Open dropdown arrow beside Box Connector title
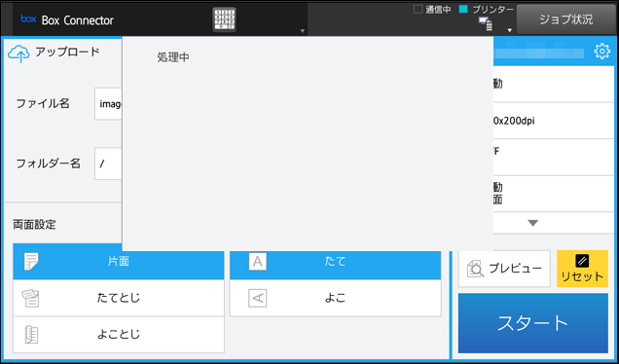This screenshot has width=619, height=364. tap(303, 31)
